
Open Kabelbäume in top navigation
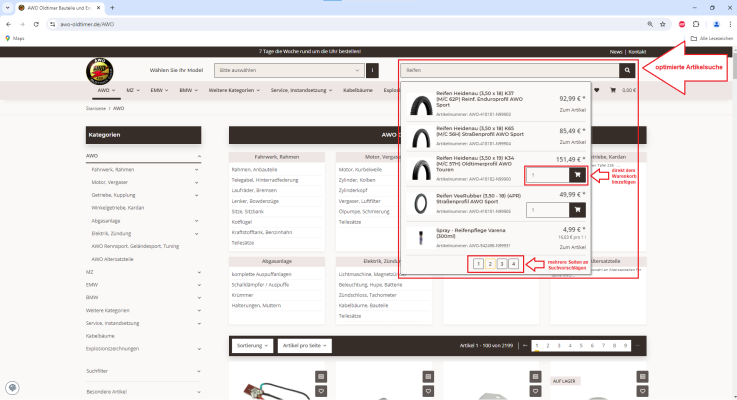coord(358,90)
